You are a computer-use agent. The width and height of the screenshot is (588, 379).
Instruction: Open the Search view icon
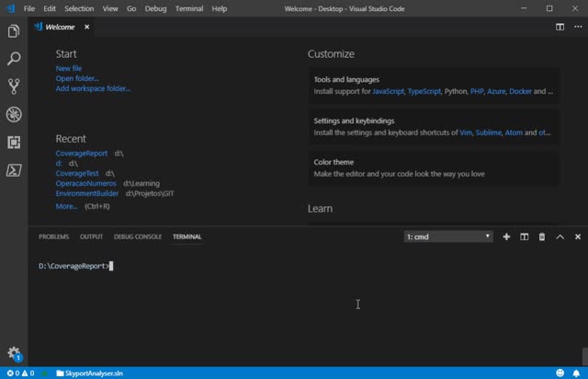point(14,59)
